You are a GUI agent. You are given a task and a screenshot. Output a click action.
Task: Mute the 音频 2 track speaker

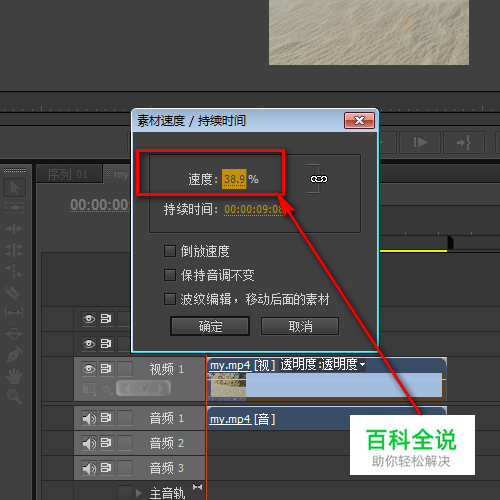tap(89, 443)
